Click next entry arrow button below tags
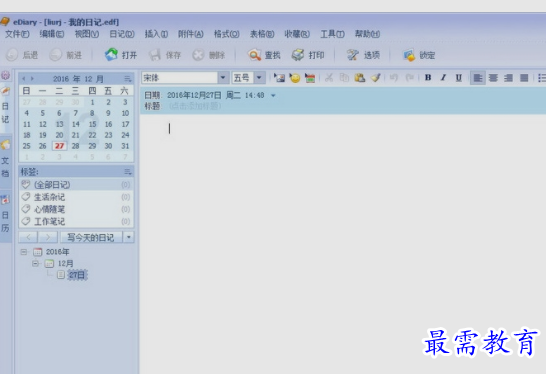This screenshot has width=546, height=374. [x=48, y=237]
